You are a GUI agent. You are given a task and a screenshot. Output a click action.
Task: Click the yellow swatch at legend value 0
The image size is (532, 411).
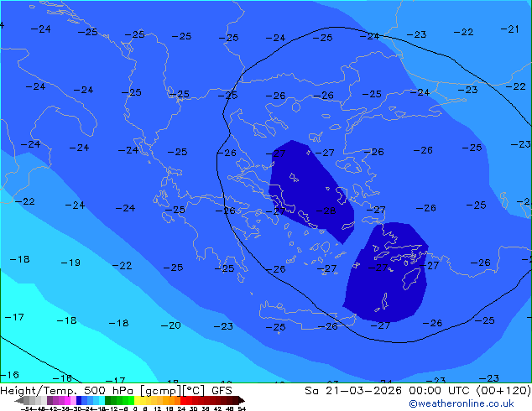tap(137, 400)
